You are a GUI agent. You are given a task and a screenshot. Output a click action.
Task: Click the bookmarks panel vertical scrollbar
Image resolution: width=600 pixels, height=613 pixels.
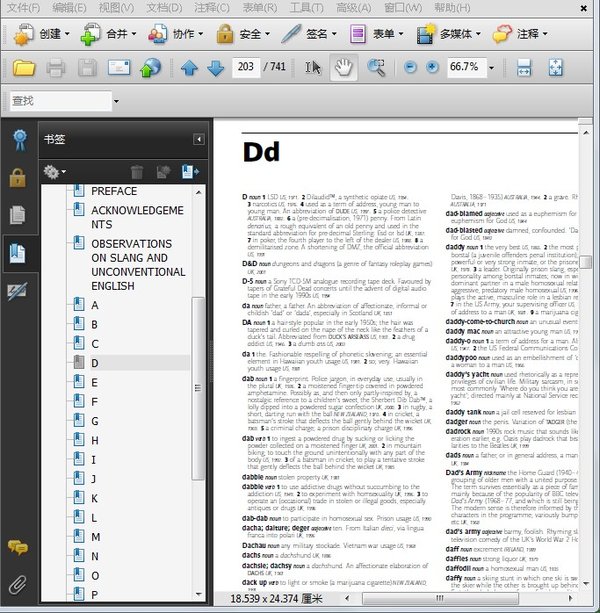tap(198, 388)
